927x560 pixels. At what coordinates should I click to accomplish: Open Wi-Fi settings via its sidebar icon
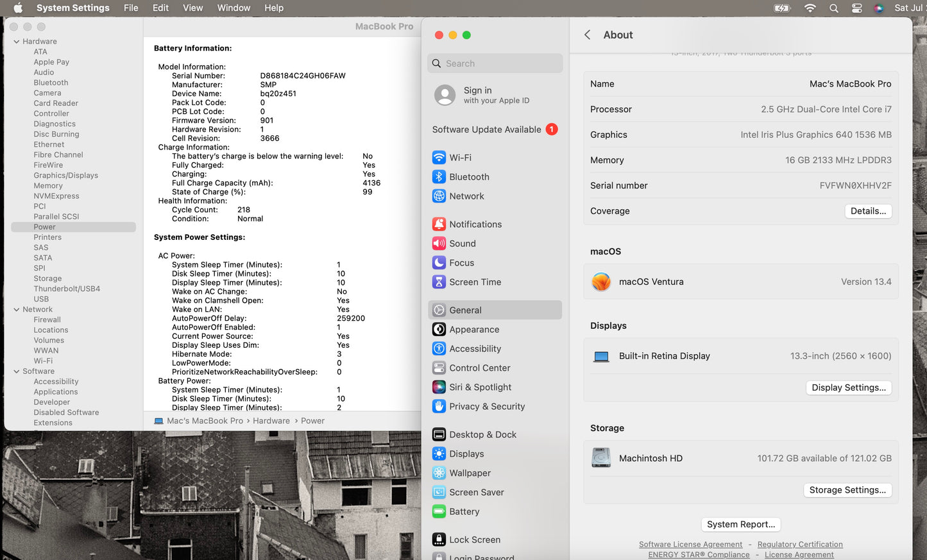click(439, 158)
